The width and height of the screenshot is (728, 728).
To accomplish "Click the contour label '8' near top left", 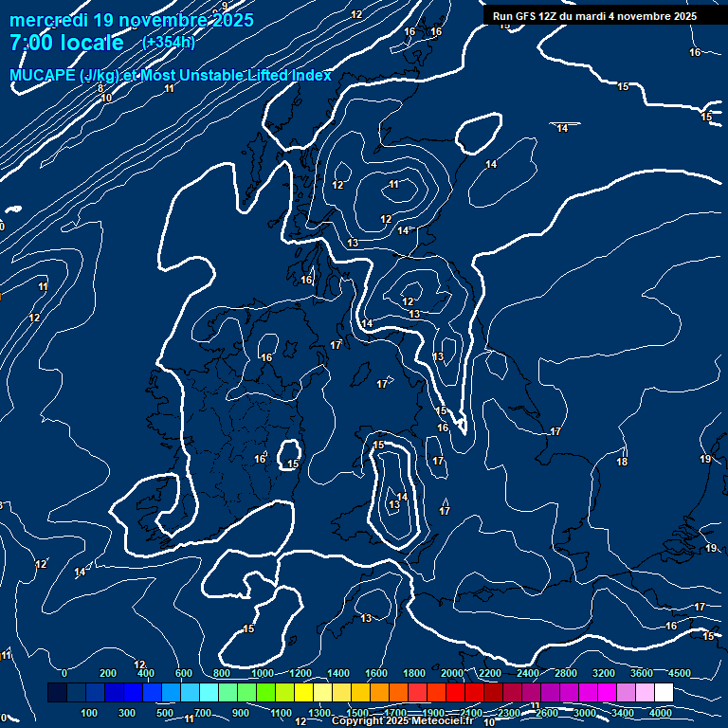I will tap(100, 88).
